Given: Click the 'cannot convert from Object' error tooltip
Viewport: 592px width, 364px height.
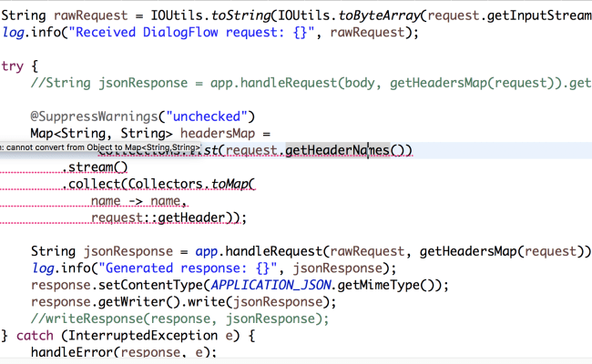Looking at the screenshot, I should [100, 147].
